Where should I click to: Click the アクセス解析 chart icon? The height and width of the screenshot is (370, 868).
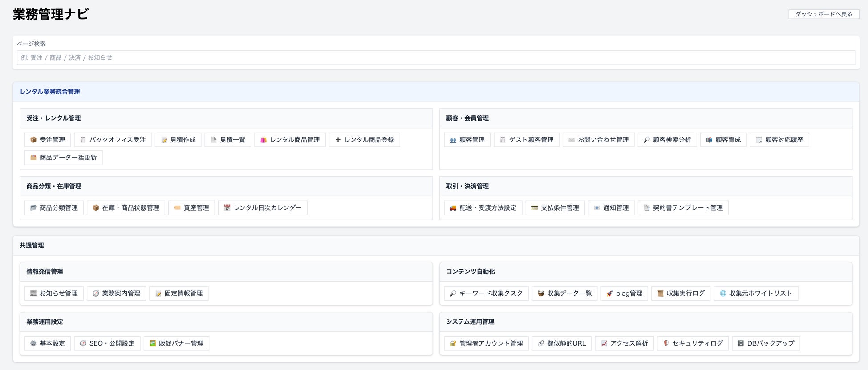(604, 343)
